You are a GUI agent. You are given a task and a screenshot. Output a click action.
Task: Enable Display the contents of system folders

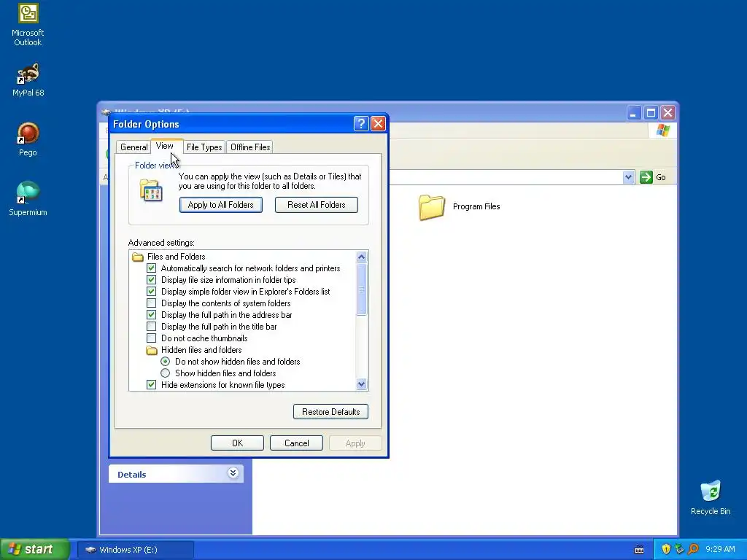(x=151, y=303)
